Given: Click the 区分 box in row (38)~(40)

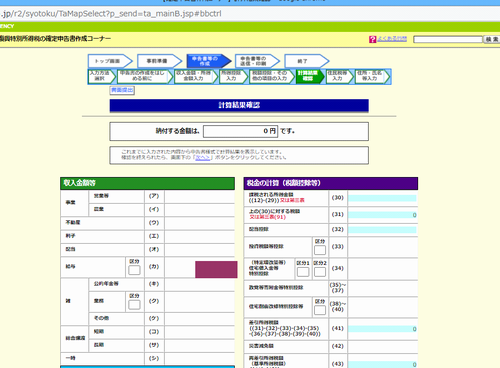Looking at the screenshot, I should [320, 310].
